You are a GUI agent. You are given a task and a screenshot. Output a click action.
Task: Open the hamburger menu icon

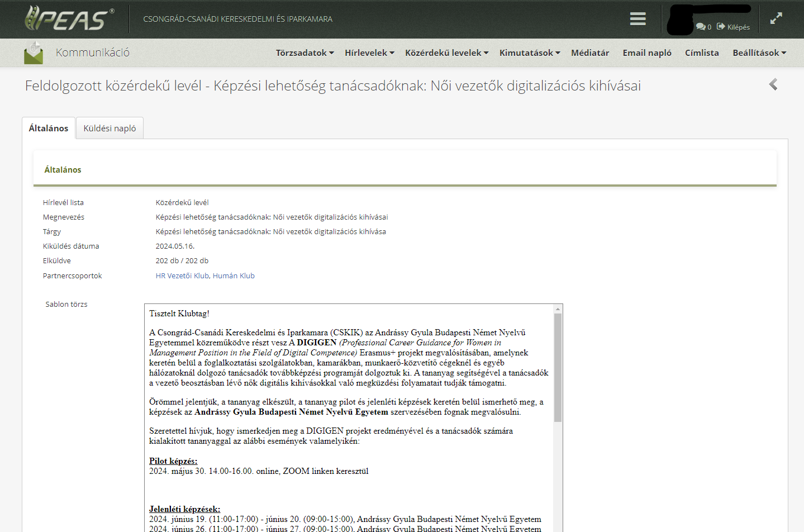point(638,19)
